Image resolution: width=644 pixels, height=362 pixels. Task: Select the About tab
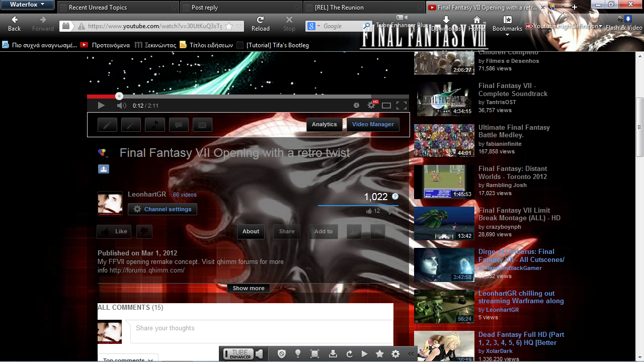click(251, 232)
